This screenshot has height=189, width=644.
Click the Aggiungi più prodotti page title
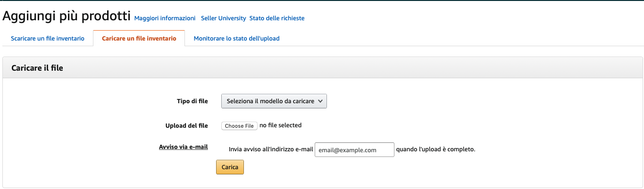(x=67, y=16)
